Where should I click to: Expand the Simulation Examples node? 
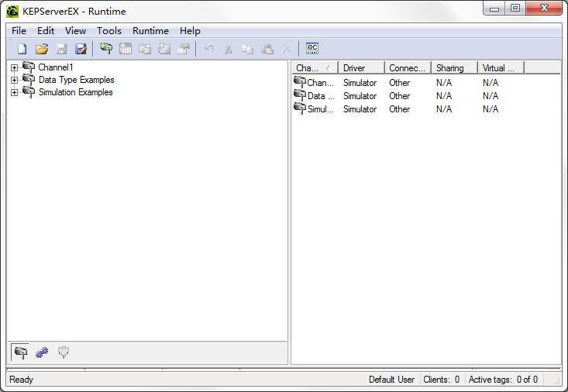click(x=14, y=93)
